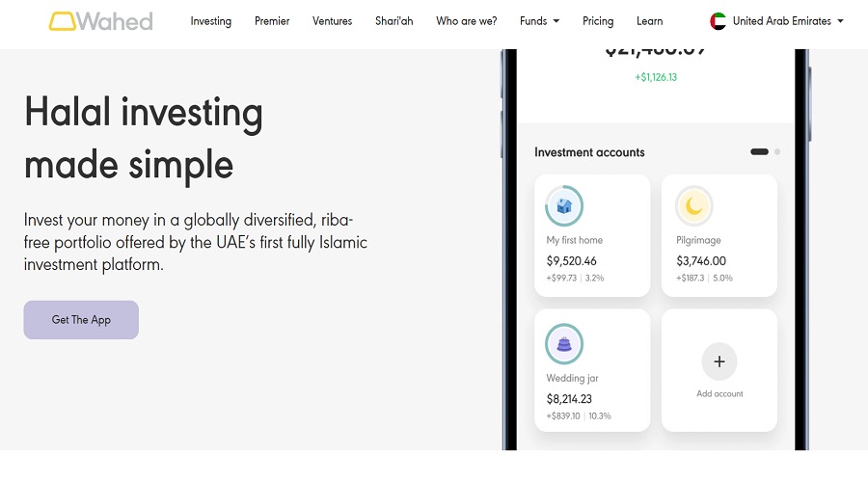The width and height of the screenshot is (868, 482).
Task: Click the wedding cake jar icon
Action: (x=564, y=343)
